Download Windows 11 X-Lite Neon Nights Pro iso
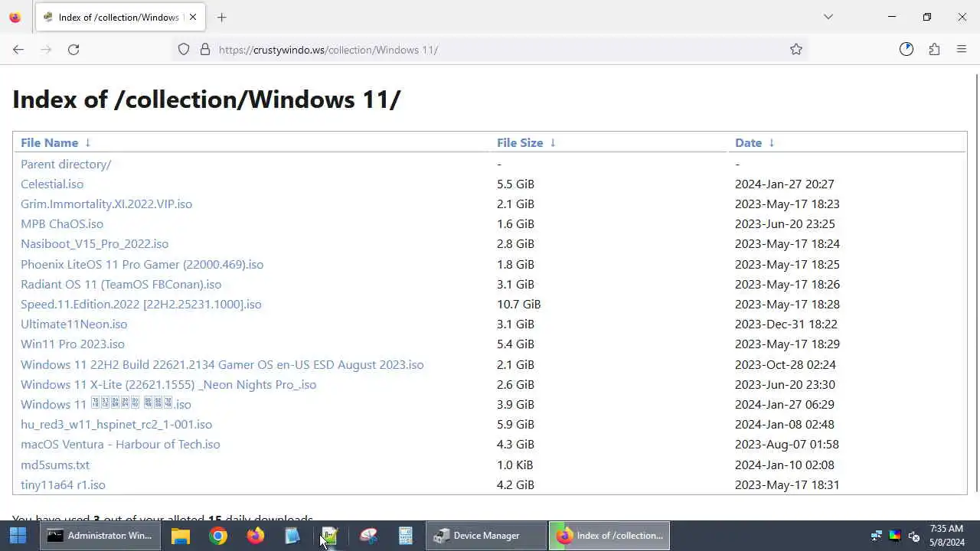Viewport: 980px width, 551px height. click(x=168, y=384)
